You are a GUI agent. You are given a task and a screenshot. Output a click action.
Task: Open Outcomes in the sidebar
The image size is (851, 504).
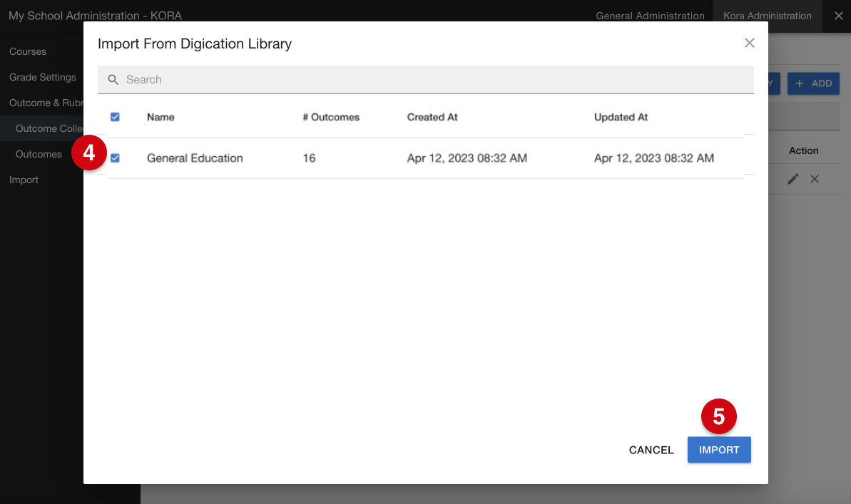39,154
